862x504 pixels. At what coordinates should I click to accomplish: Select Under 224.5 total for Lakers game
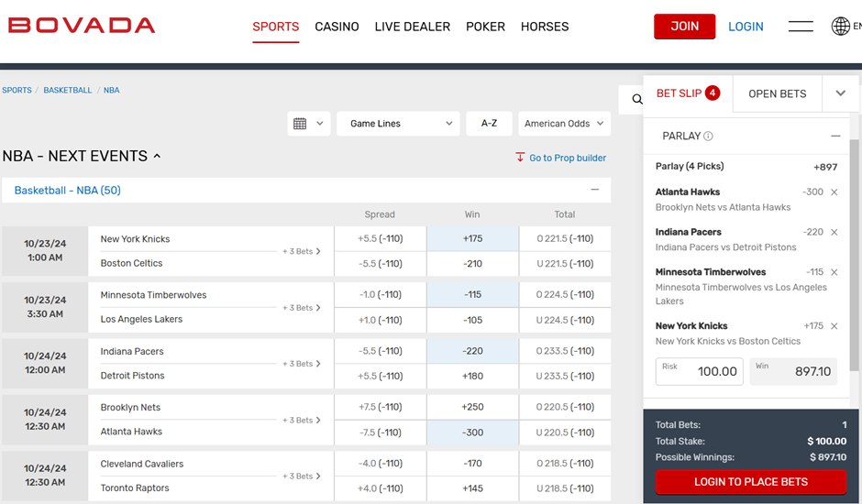point(565,320)
